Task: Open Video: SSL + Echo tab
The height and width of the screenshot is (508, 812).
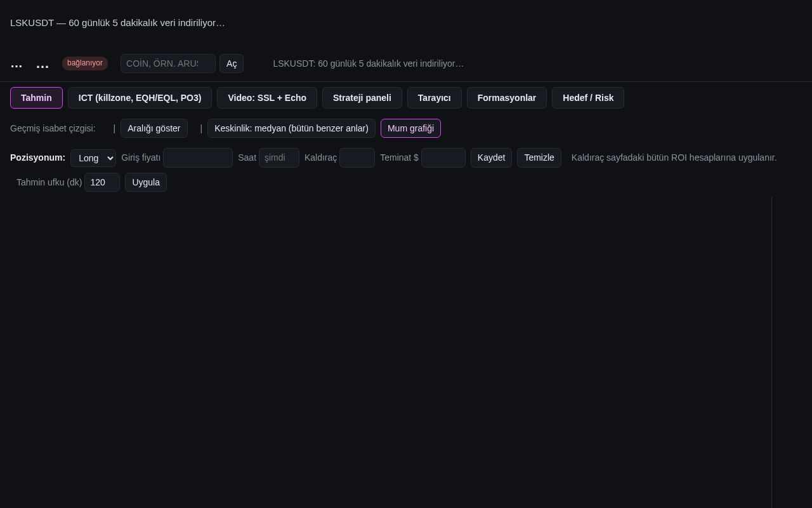Action: click(x=267, y=98)
